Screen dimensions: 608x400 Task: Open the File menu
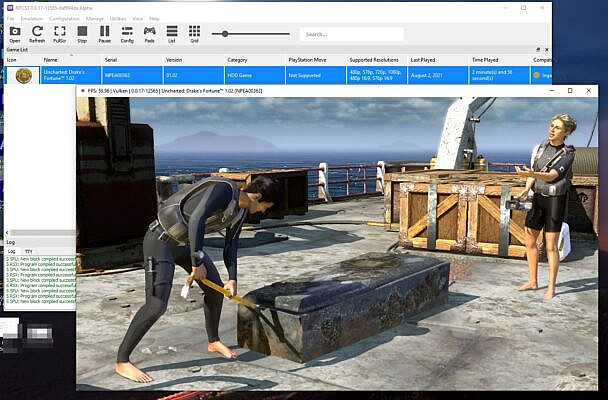(10, 19)
